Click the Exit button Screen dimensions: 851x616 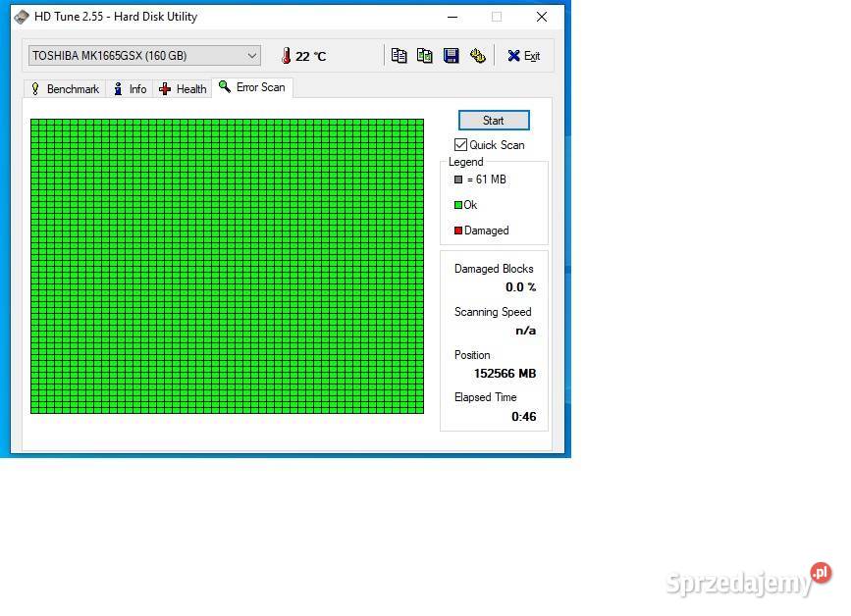point(523,56)
